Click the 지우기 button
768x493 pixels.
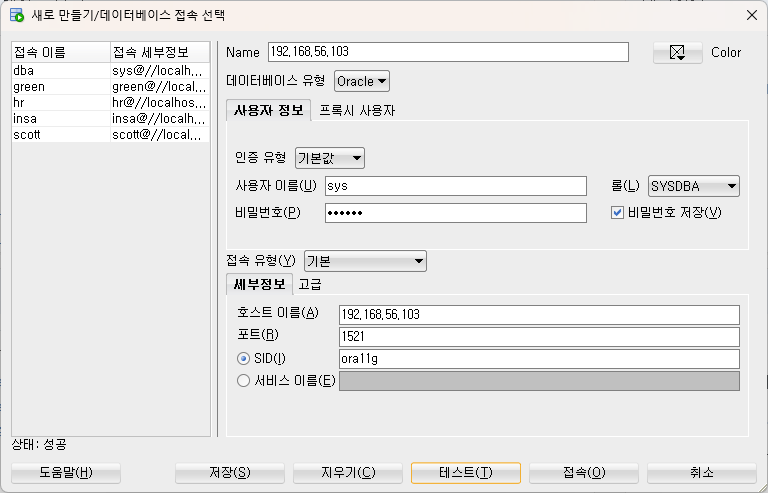coord(348,472)
